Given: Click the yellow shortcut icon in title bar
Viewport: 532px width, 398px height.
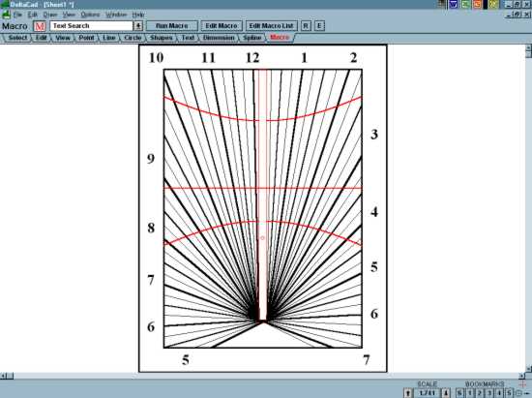Looking at the screenshot, I should (x=493, y=4).
